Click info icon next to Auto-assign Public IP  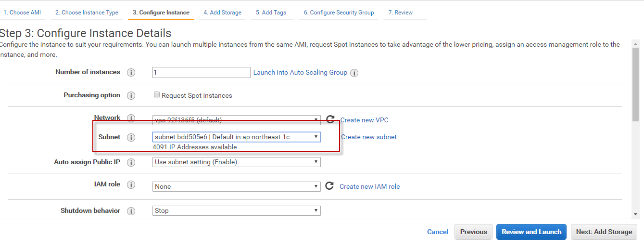pos(131,163)
